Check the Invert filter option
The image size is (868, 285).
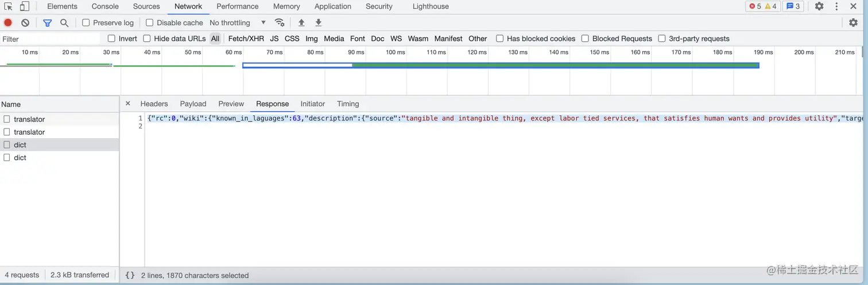112,38
